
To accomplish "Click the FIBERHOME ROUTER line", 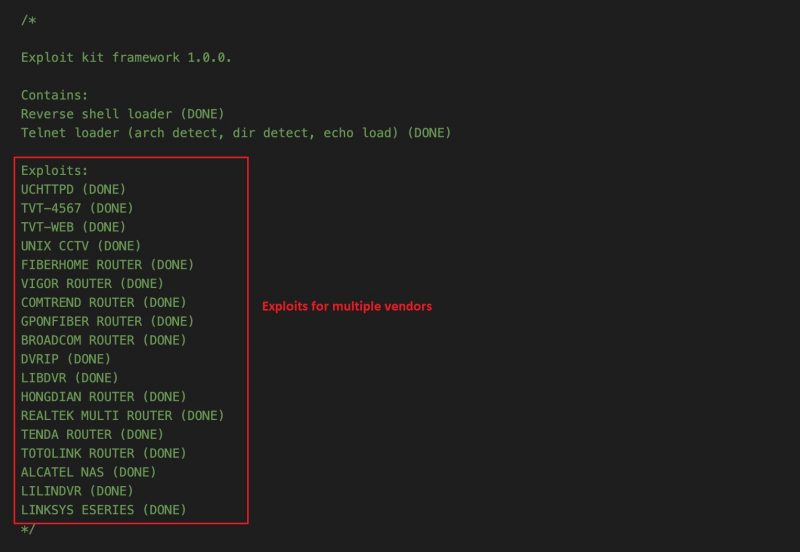I will [107, 265].
